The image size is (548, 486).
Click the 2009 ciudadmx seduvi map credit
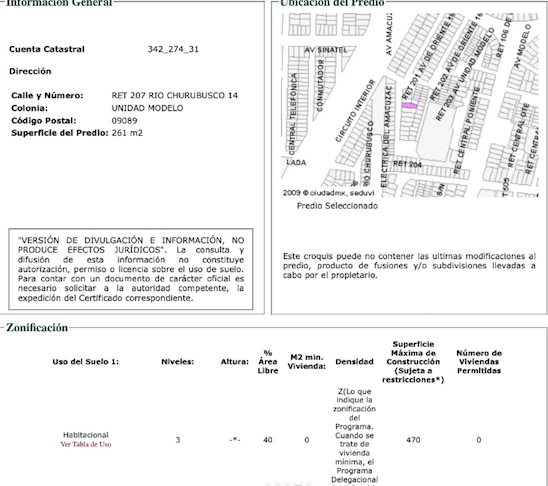pos(328,193)
